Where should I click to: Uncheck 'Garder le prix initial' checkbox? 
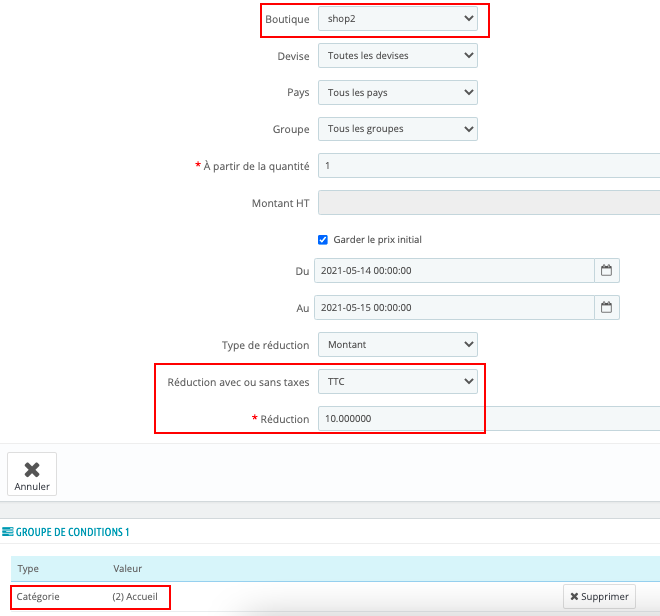323,240
